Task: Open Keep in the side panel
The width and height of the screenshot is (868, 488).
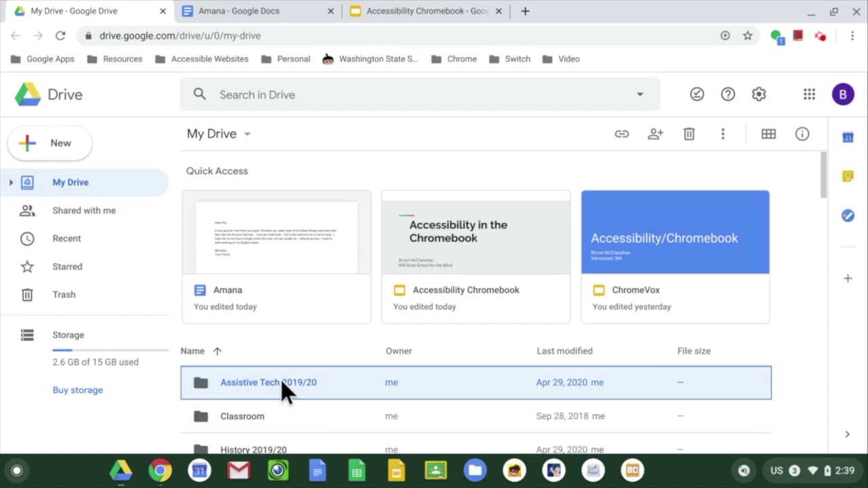Action: [x=848, y=176]
